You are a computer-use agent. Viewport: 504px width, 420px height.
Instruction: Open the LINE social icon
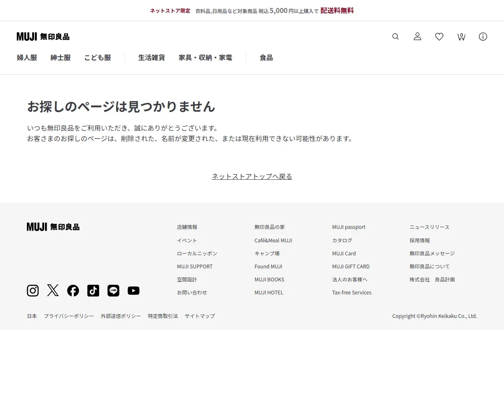click(x=113, y=291)
